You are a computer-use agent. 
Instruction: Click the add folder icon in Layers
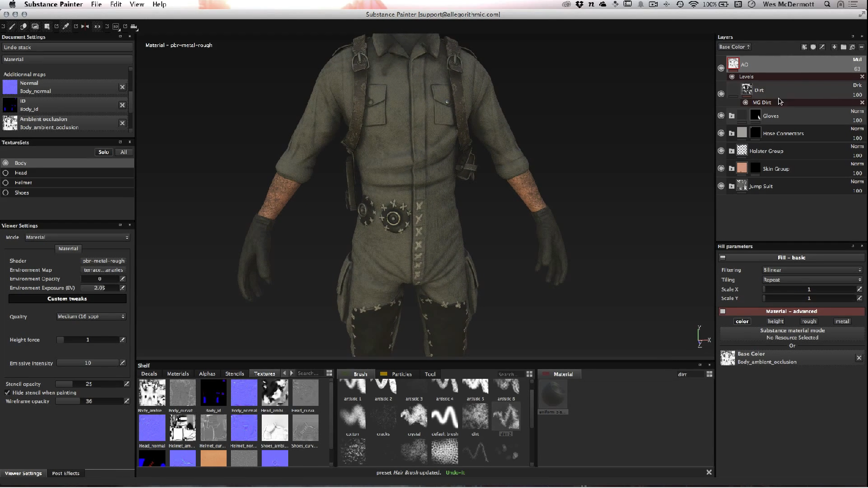click(843, 47)
